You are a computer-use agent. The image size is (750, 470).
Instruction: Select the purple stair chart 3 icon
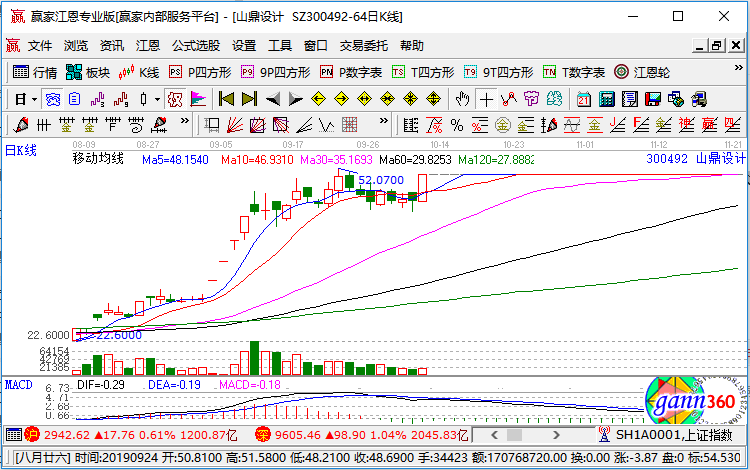tap(98, 99)
